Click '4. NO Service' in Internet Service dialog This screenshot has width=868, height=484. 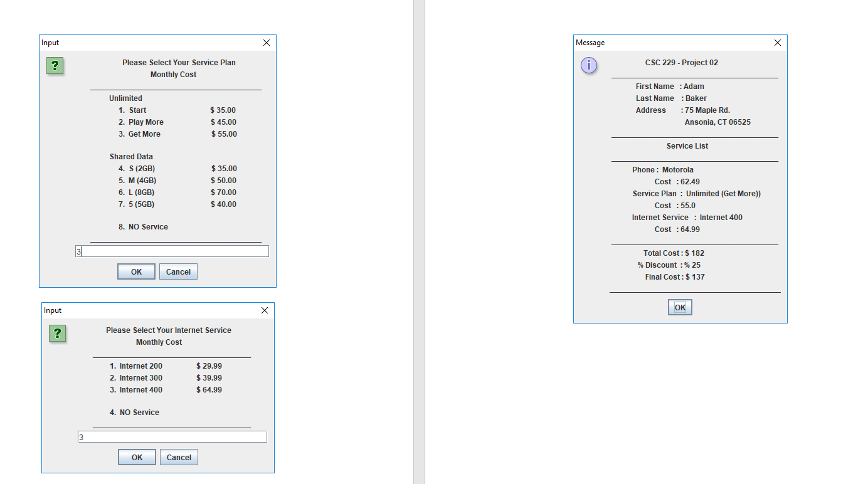[x=135, y=413]
